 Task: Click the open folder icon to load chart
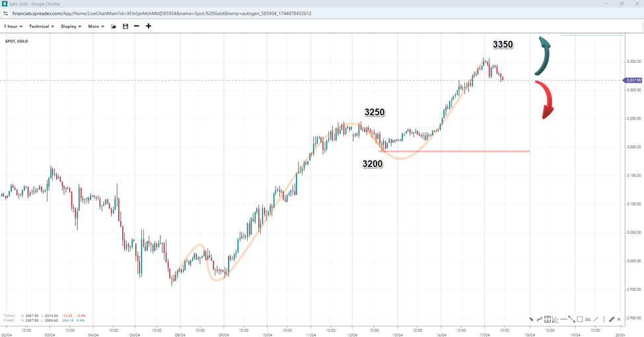click(x=114, y=26)
